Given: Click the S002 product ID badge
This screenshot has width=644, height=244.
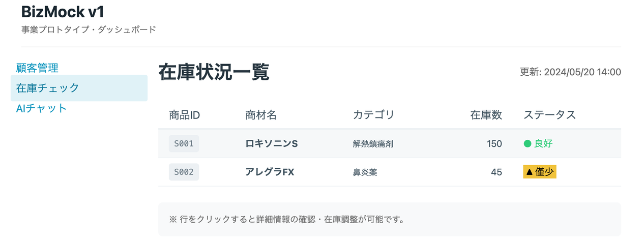Looking at the screenshot, I should (184, 172).
